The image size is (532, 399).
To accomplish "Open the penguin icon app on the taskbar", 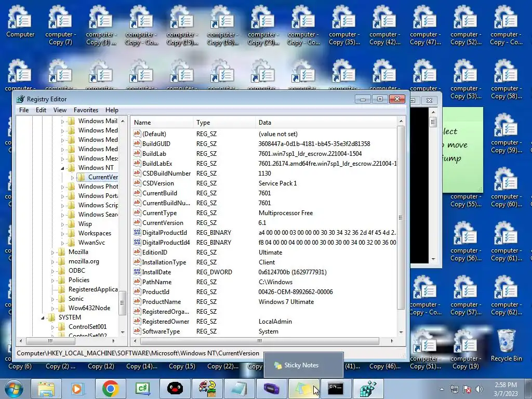I will coord(175,389).
